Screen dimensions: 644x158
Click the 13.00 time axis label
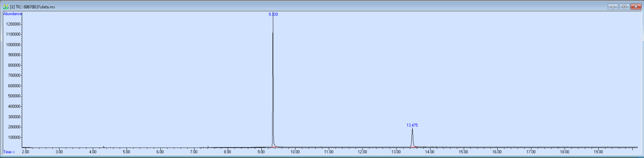396,152
